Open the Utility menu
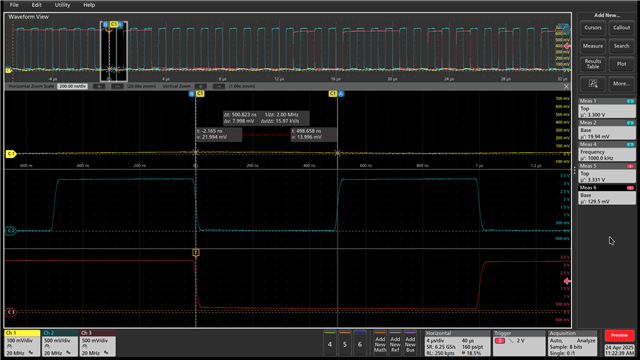Screen dimensions: 640x360 62,5
